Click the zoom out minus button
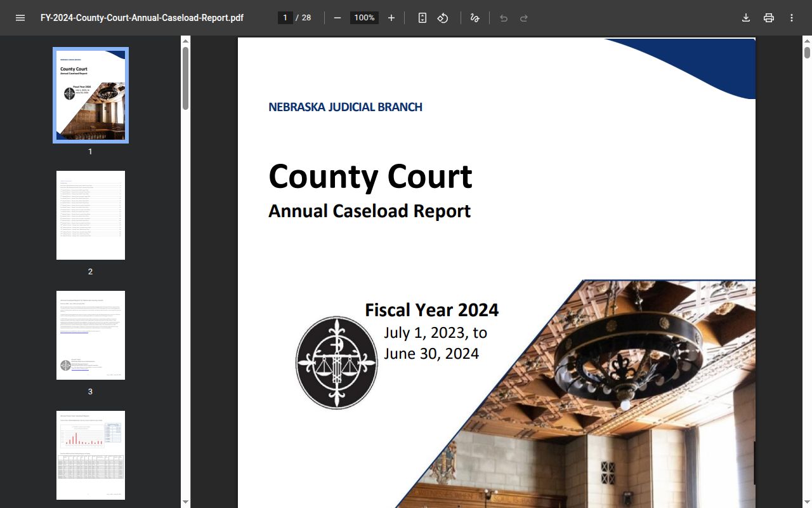 pos(337,18)
